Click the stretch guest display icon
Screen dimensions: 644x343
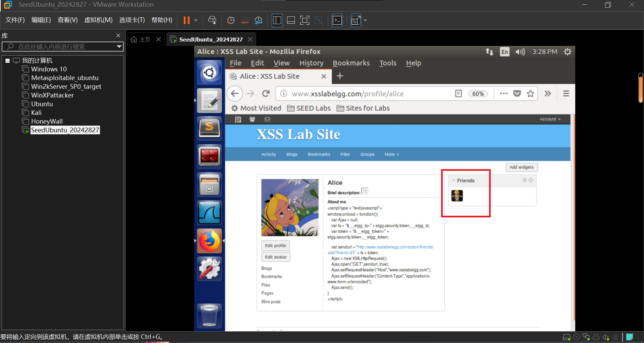(356, 20)
